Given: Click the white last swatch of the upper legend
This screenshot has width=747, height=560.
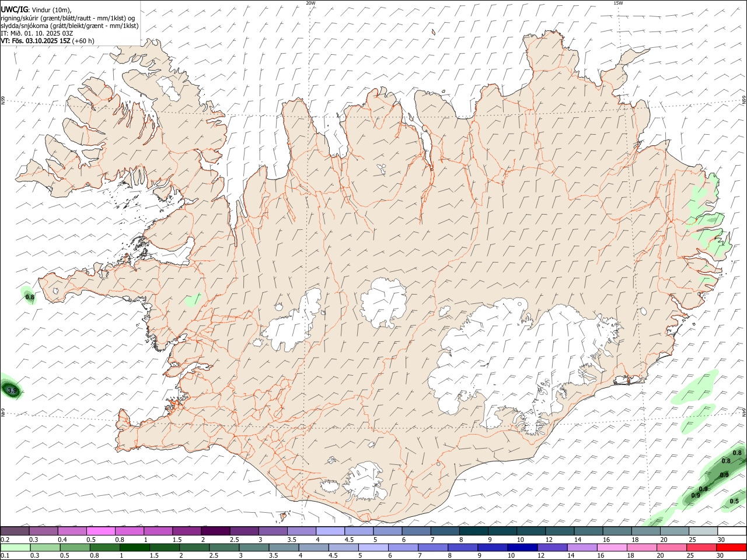Looking at the screenshot, I should [x=731, y=531].
